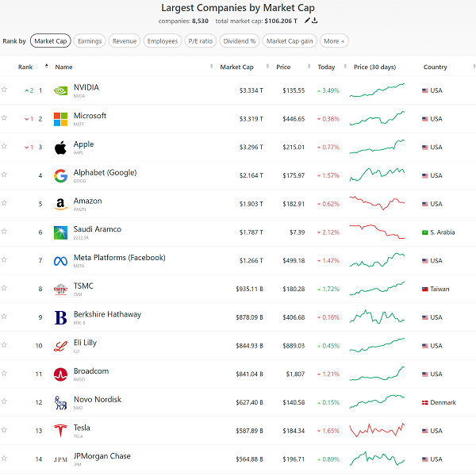This screenshot has height=476, width=476.
Task: Toggle favorite star for Saudi Aramco
Action: point(4,232)
